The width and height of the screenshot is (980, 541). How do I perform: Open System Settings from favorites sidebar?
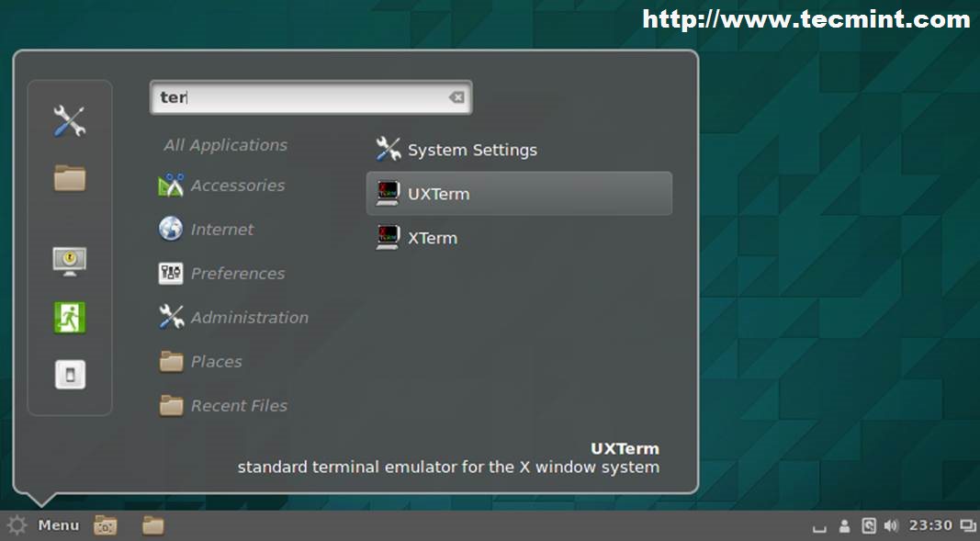coord(70,120)
